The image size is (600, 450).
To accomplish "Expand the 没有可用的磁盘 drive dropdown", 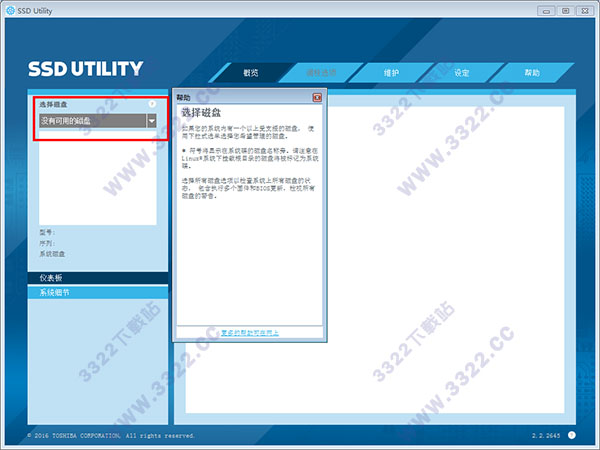I will [x=152, y=121].
